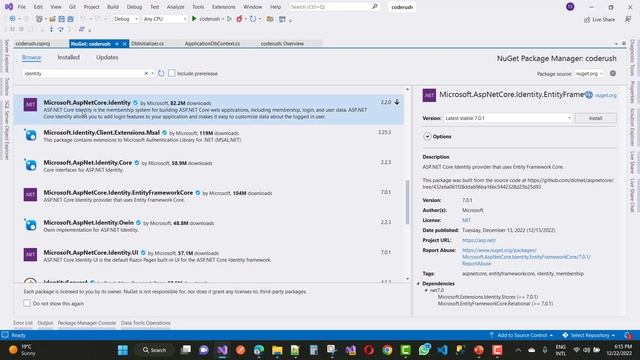This screenshot has width=640, height=360.
Task: Open the https://asp.net/ project URL
Action: coord(479,240)
